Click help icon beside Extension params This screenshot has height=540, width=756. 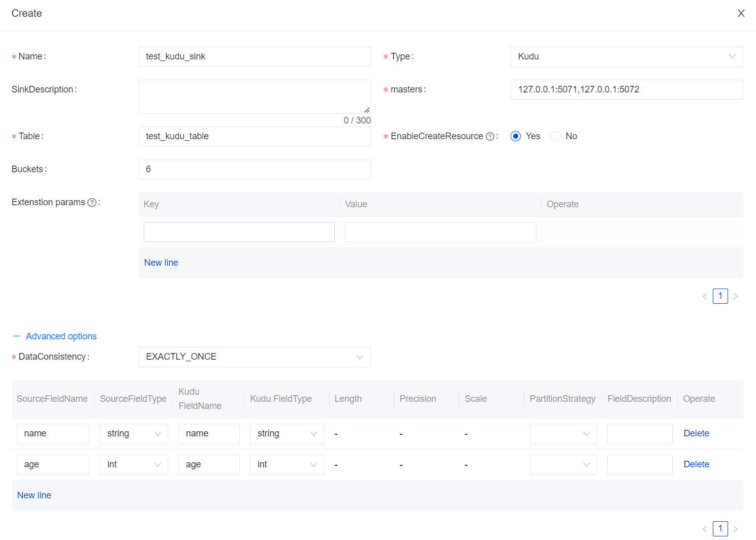click(x=92, y=203)
